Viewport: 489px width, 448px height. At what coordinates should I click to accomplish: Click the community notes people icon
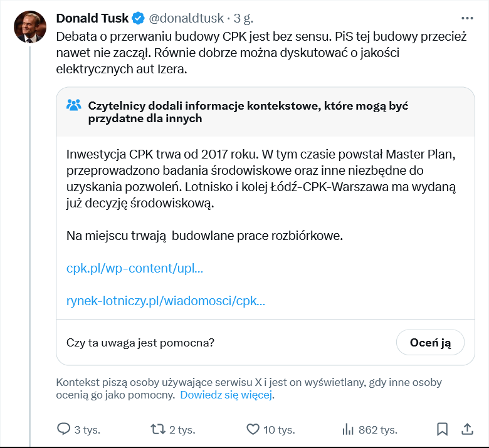tap(74, 105)
